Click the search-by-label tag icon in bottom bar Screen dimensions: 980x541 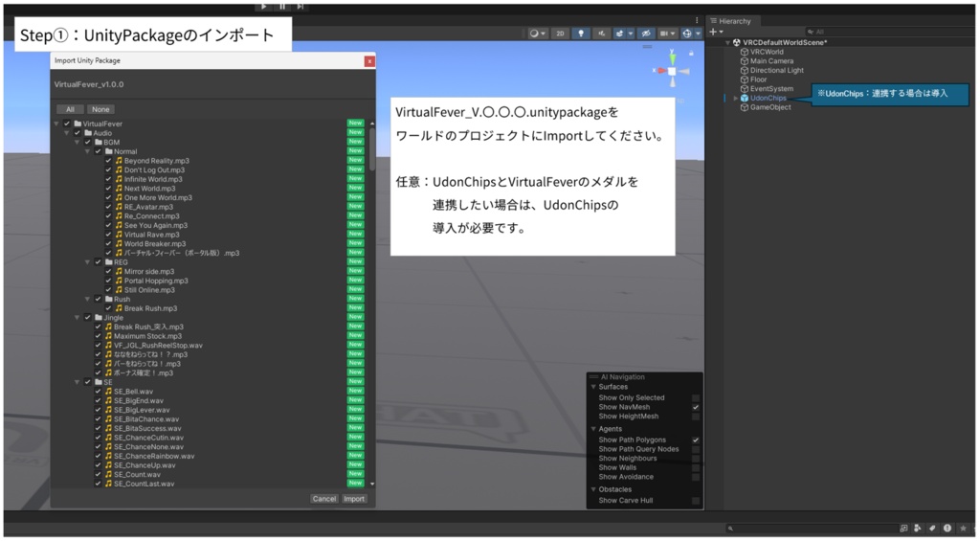tap(932, 528)
